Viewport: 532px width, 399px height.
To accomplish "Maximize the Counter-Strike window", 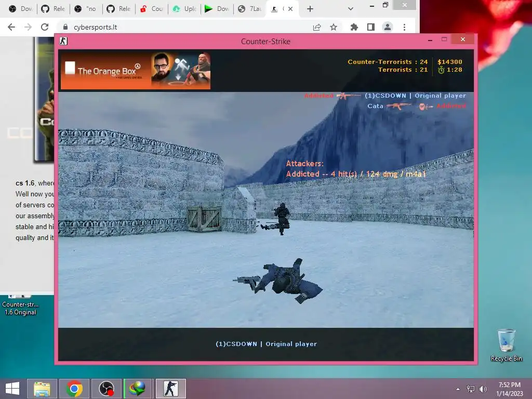I will [x=444, y=39].
